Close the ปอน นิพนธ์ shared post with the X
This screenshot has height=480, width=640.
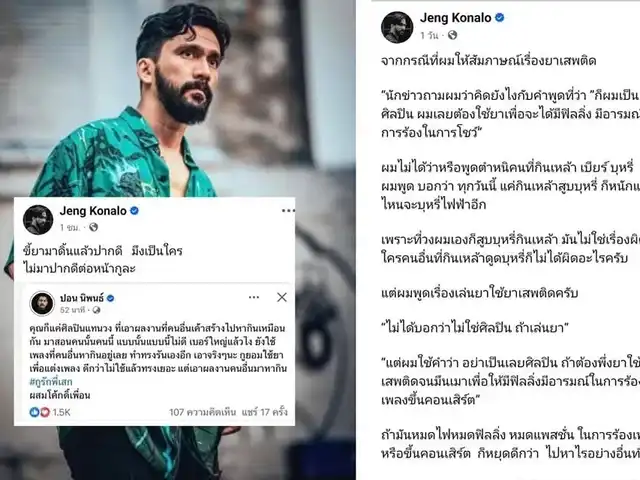282,297
